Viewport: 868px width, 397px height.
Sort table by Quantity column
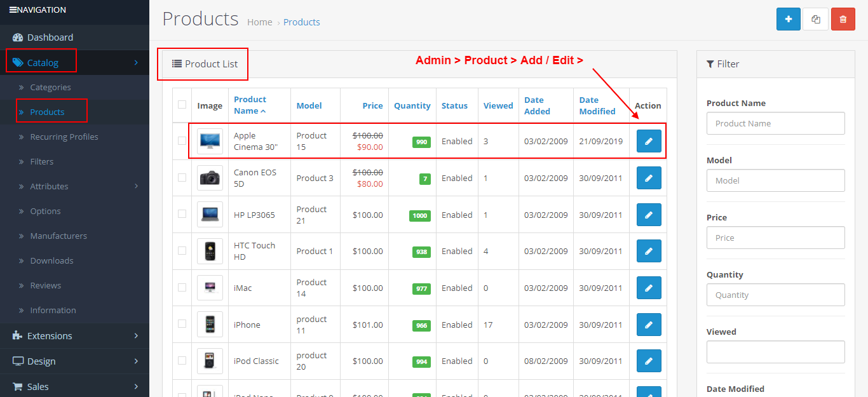pos(412,105)
